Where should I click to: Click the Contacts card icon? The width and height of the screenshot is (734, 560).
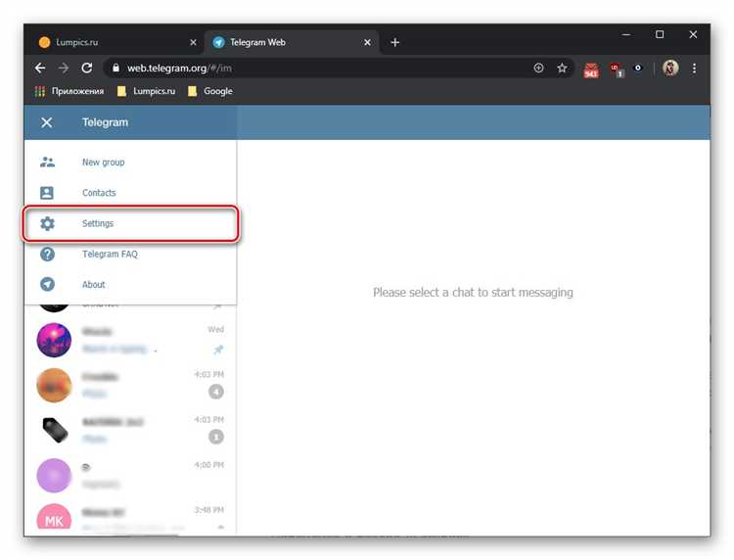pos(47,193)
